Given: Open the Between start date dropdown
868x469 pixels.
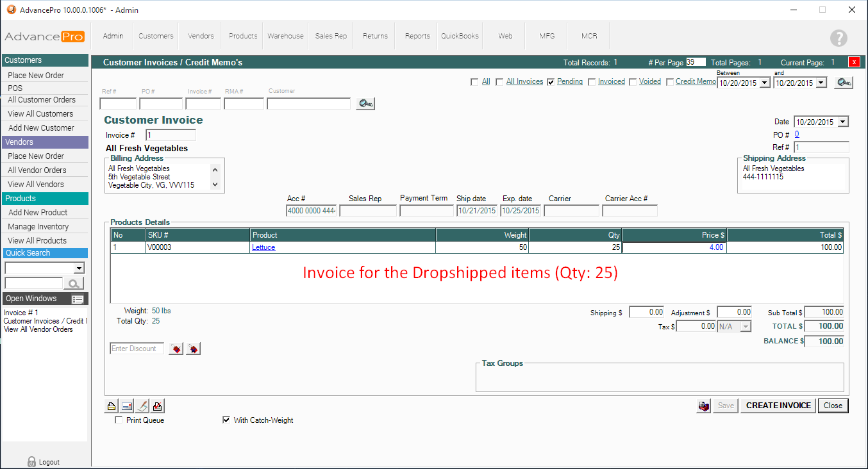Looking at the screenshot, I should pyautogui.click(x=764, y=83).
